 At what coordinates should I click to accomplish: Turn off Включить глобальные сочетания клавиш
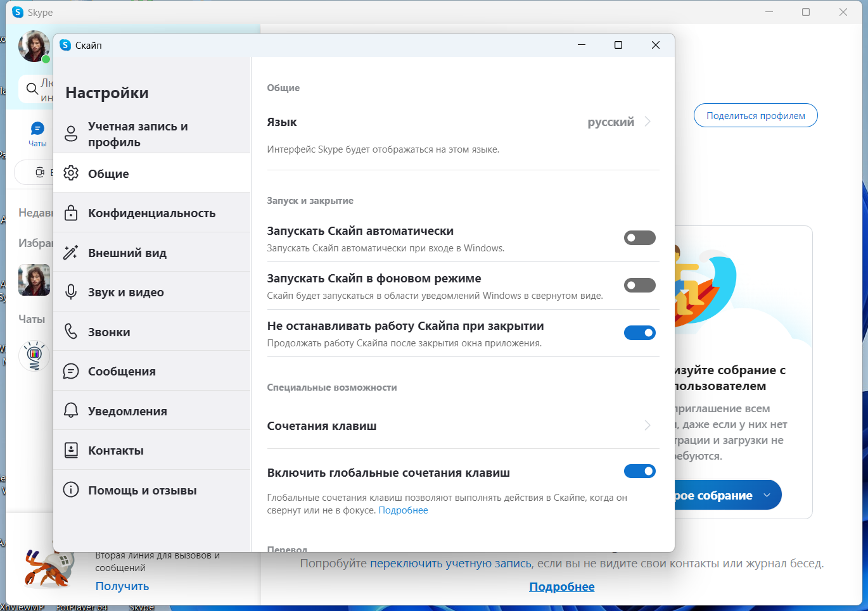[640, 471]
